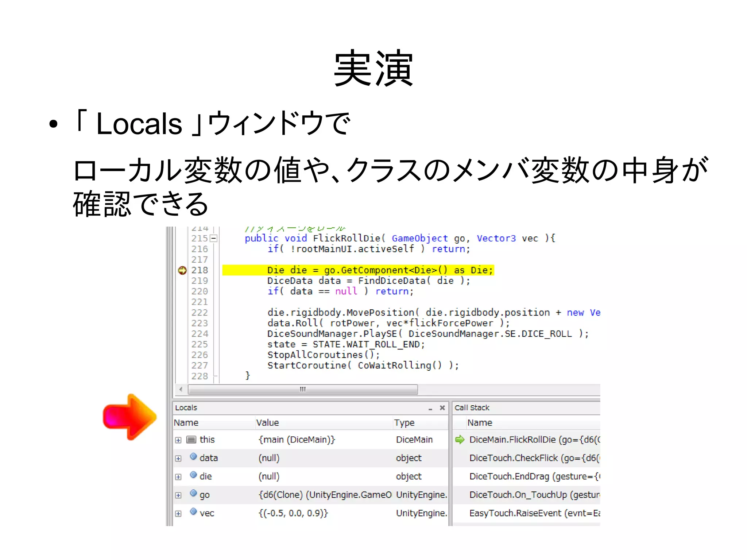Click highlighted code line 218 in editor
Image resolution: width=747 pixels, height=560 pixels.
pos(358,270)
